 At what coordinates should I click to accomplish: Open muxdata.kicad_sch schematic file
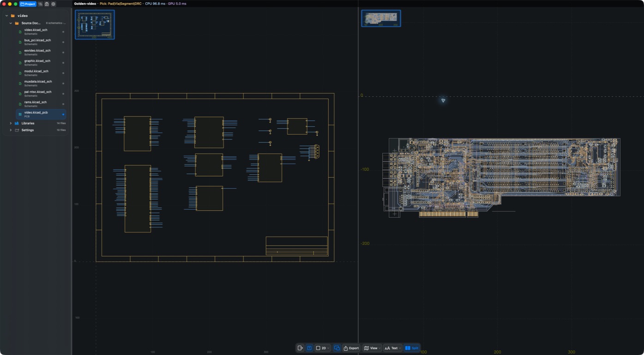click(41, 83)
